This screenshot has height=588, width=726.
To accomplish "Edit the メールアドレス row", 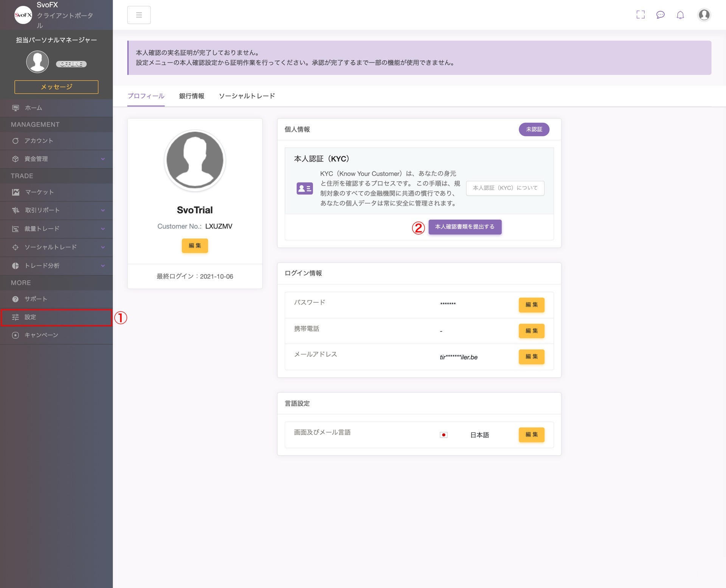I will point(532,357).
